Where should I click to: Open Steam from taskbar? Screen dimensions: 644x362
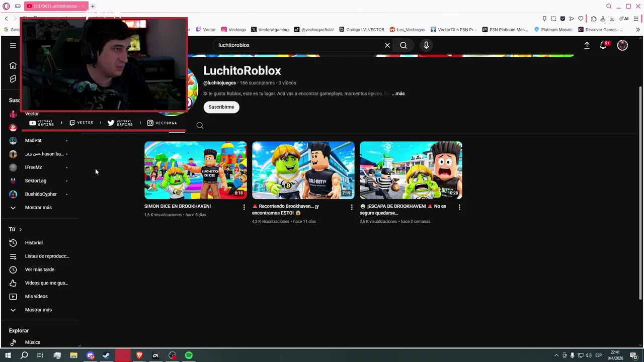(x=106, y=355)
